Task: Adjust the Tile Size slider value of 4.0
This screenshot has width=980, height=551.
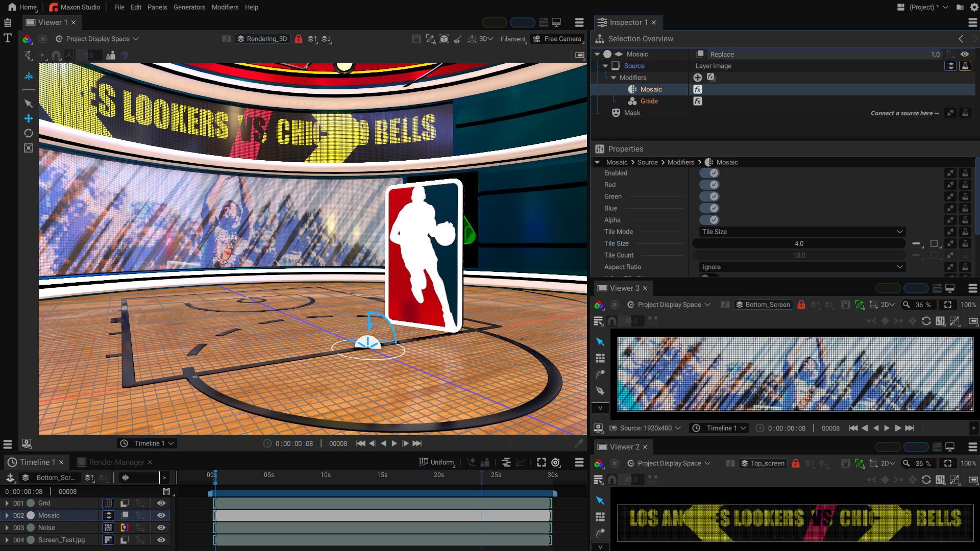Action: tap(799, 243)
